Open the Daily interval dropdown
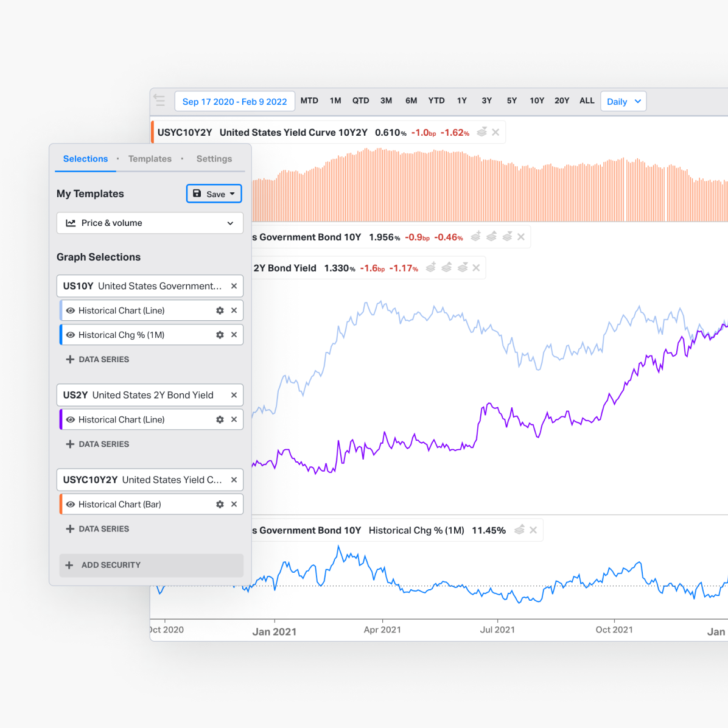This screenshot has height=728, width=728. point(623,102)
